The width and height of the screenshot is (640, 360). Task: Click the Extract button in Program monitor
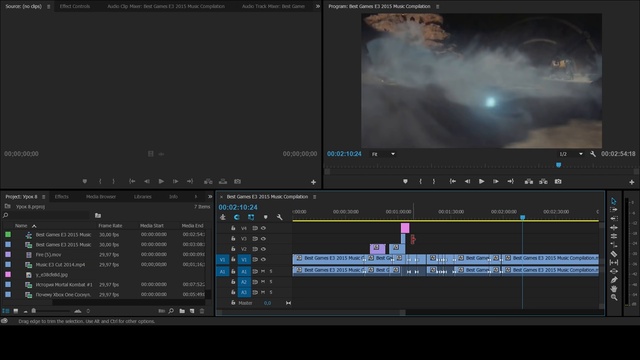pyautogui.click(x=543, y=181)
